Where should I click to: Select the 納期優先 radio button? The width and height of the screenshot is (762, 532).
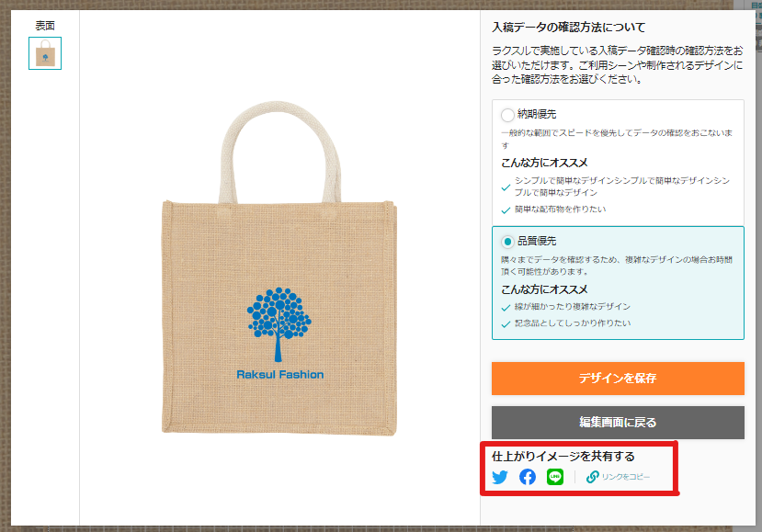point(507,115)
